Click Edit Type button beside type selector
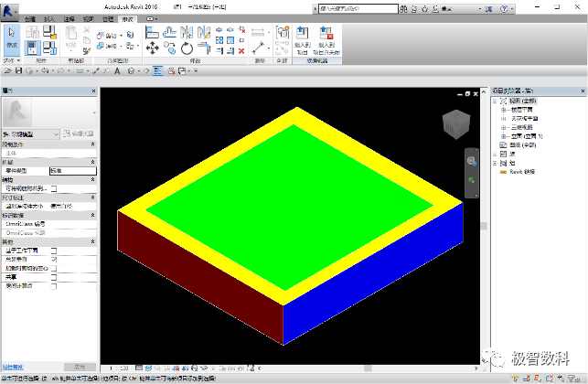 (79, 133)
